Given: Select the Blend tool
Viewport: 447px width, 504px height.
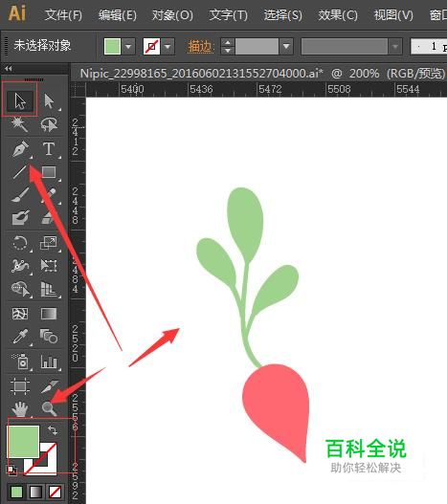Looking at the screenshot, I should (x=49, y=337).
